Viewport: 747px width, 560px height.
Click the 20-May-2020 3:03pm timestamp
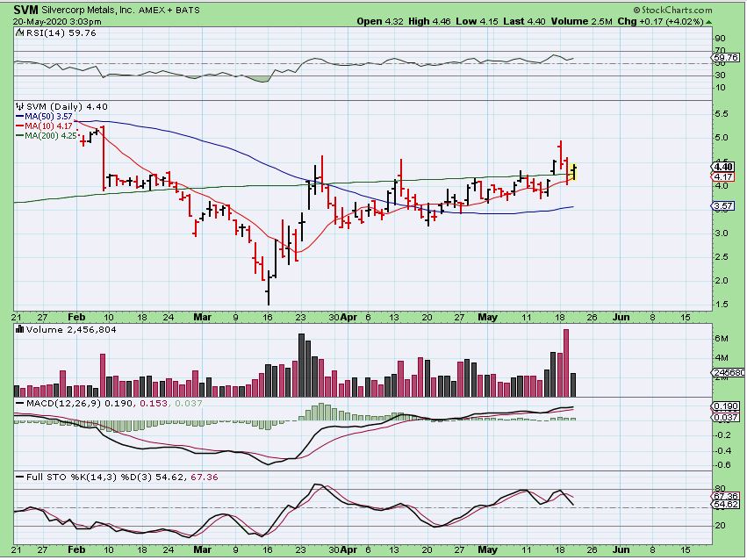(x=57, y=22)
